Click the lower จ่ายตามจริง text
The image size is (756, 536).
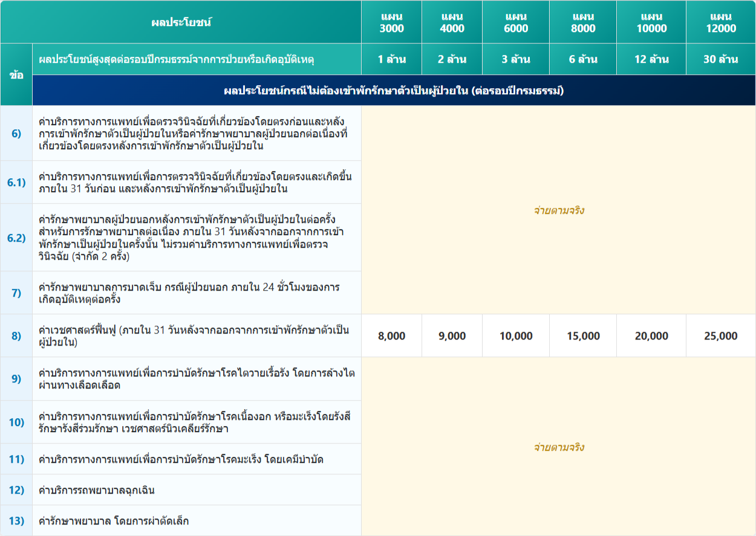(558, 447)
